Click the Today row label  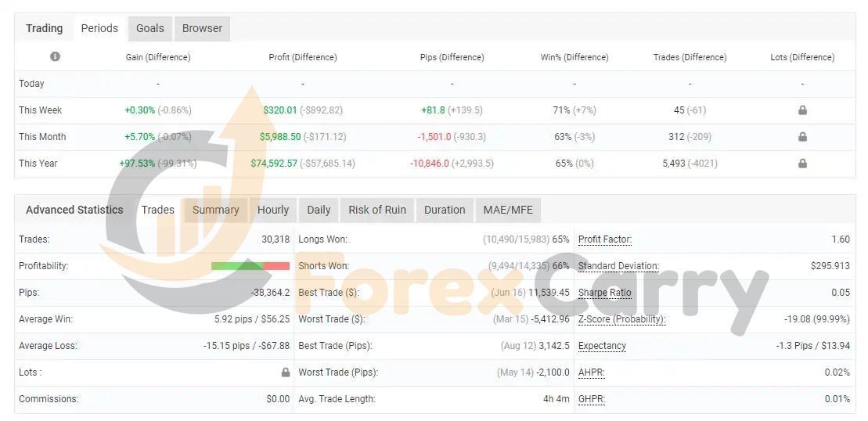[31, 84]
